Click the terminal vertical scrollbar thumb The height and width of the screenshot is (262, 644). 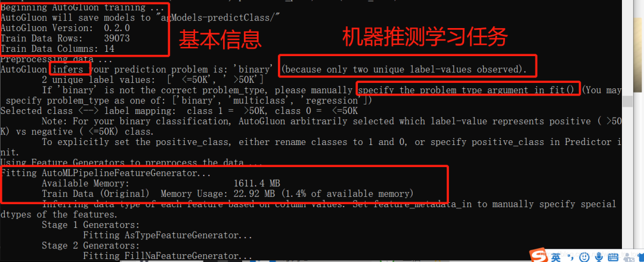click(x=627, y=101)
